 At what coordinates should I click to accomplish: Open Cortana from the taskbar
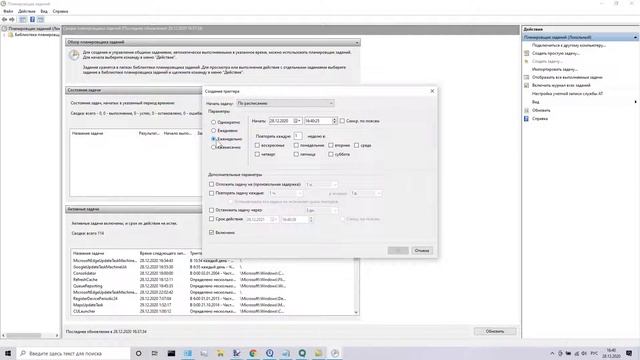(x=138, y=353)
